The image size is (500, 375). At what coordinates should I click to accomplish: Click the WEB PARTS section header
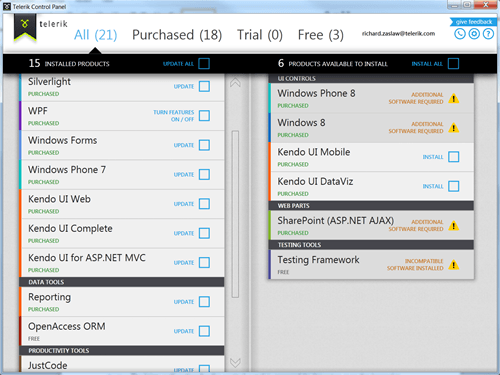click(371, 206)
